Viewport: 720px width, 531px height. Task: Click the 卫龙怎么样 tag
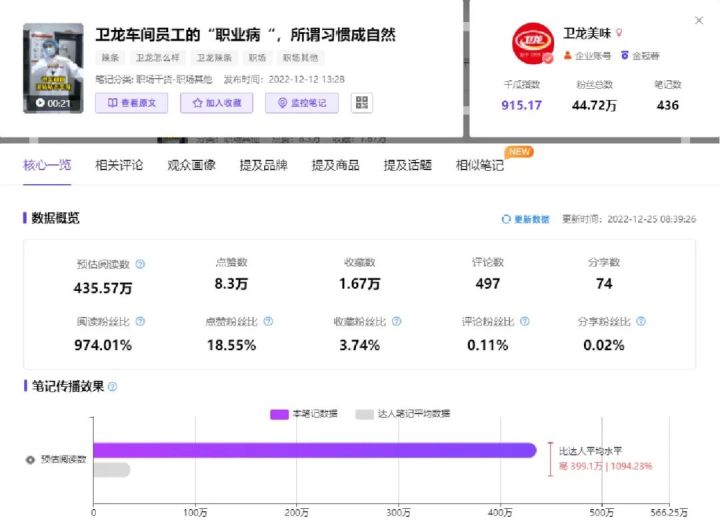tap(158, 57)
